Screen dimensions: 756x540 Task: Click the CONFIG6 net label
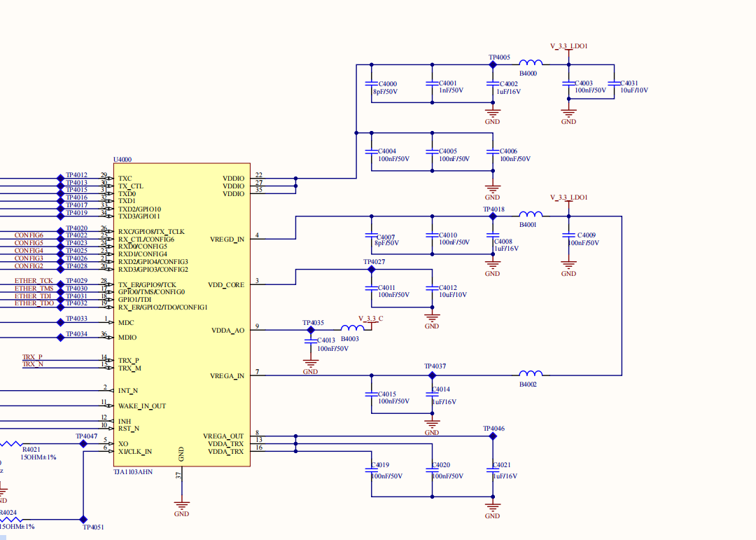pyautogui.click(x=29, y=235)
